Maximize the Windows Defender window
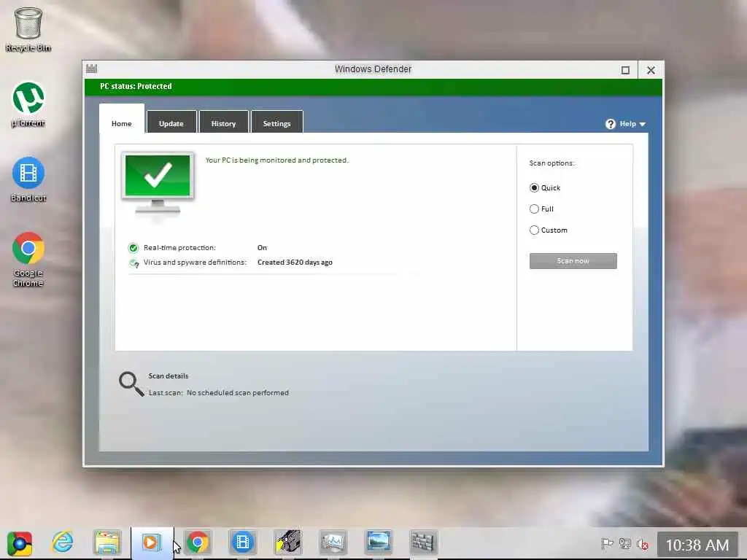Image resolution: width=747 pixels, height=560 pixels. (625, 71)
